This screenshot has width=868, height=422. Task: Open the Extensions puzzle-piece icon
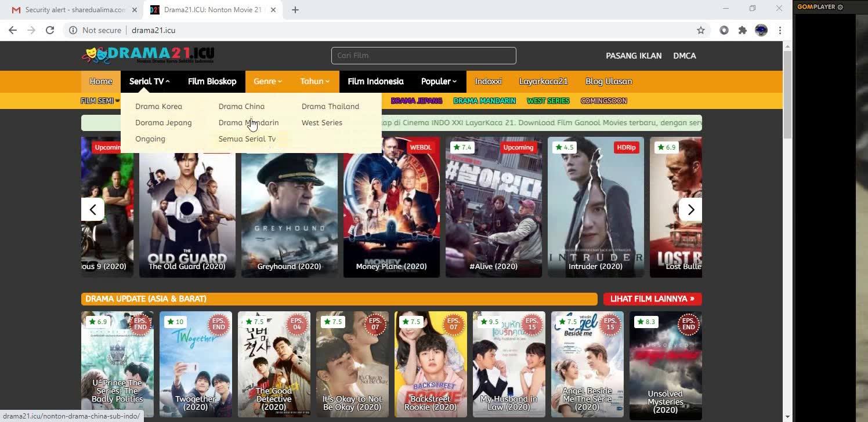point(743,30)
